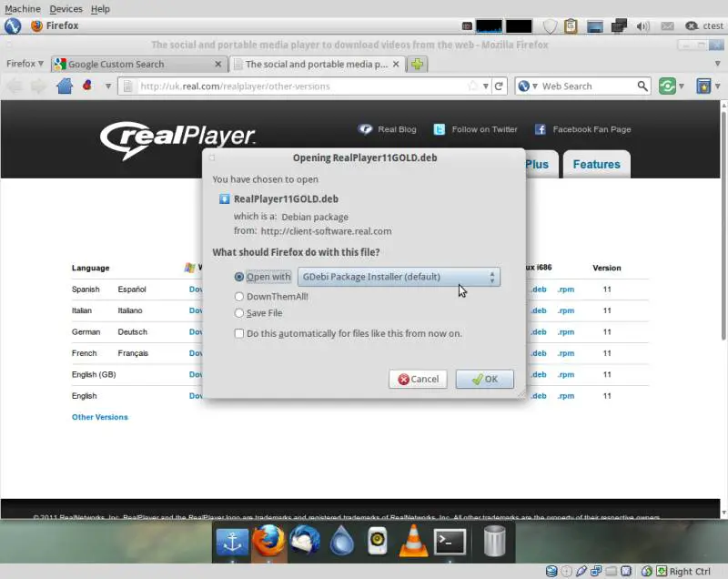Click the OK button in the dialog

coord(485,379)
